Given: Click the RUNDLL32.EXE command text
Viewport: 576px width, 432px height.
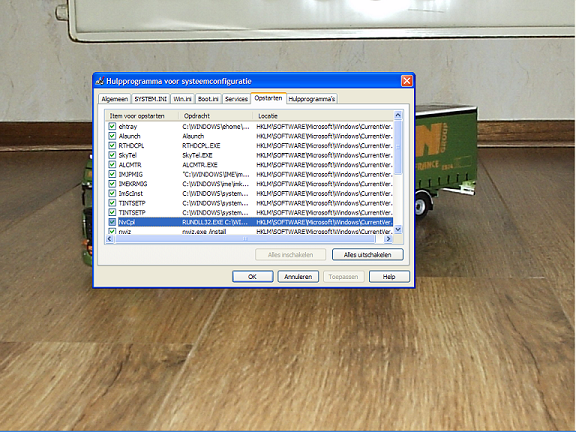Looking at the screenshot, I should (216, 222).
